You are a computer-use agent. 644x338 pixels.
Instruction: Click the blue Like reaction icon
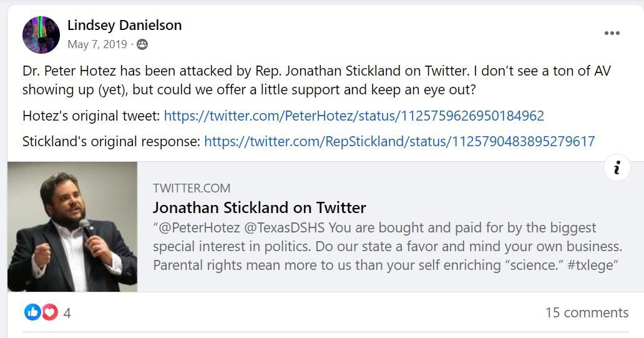click(x=32, y=312)
